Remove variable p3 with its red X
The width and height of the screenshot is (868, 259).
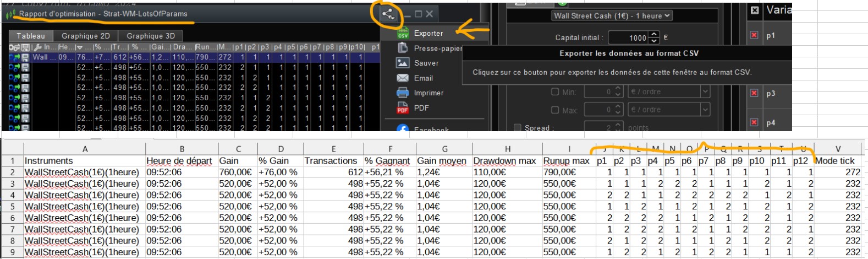point(754,93)
